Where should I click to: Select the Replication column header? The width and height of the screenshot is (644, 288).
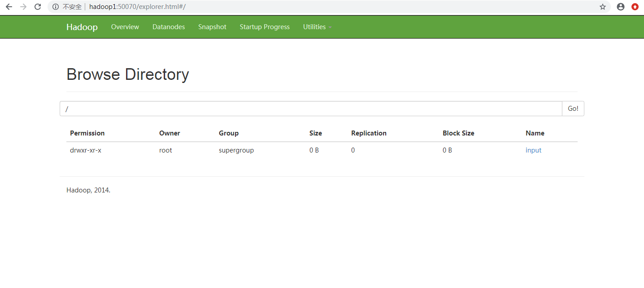coord(369,133)
